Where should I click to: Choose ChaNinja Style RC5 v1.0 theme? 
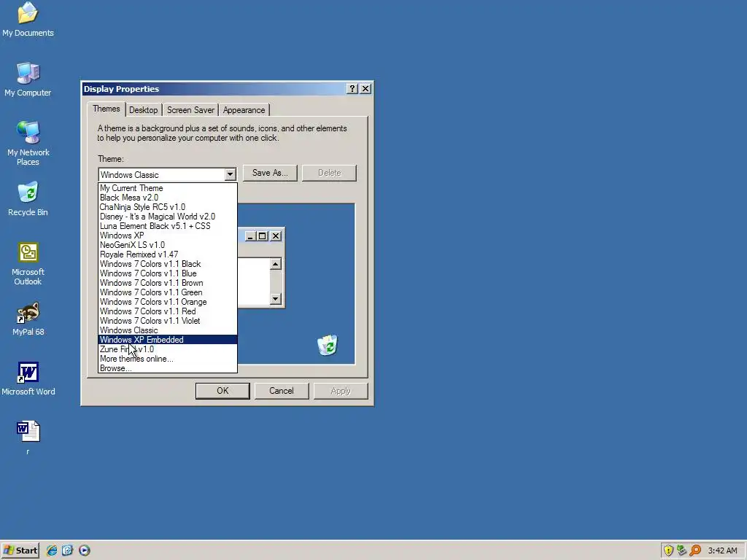(168, 207)
